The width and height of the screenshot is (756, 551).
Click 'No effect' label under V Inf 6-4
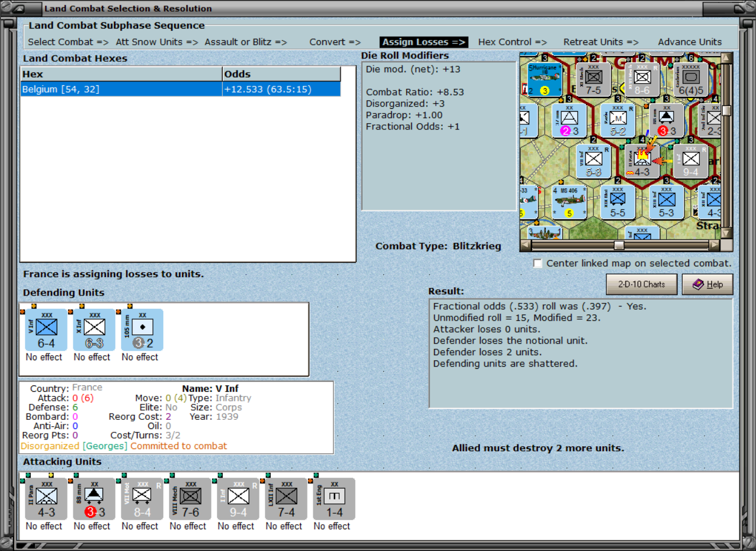44,357
